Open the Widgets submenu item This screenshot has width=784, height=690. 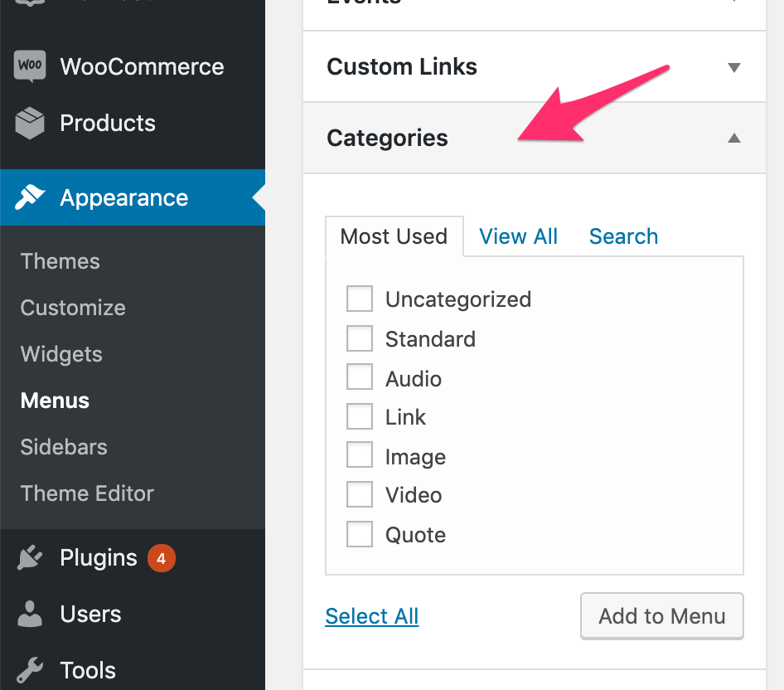point(61,354)
